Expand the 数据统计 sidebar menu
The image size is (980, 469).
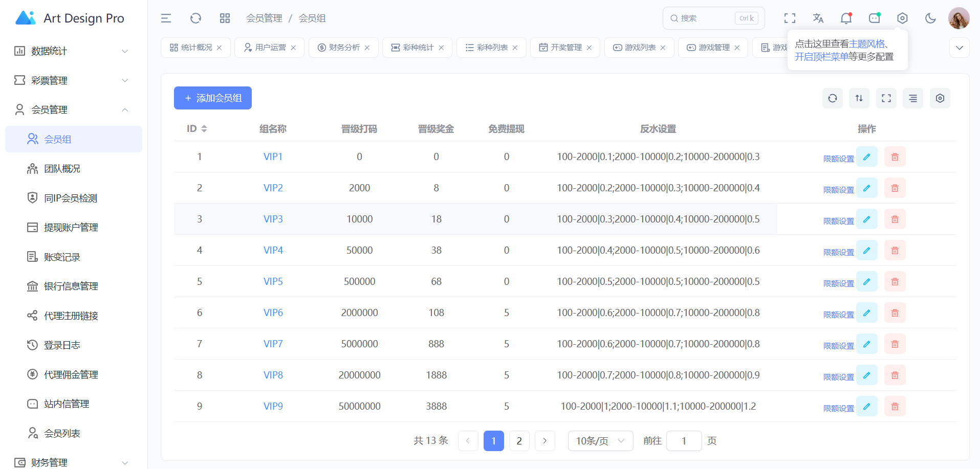[72, 51]
